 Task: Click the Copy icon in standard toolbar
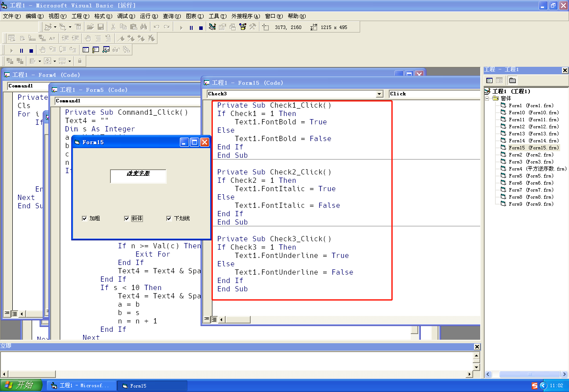(123, 27)
